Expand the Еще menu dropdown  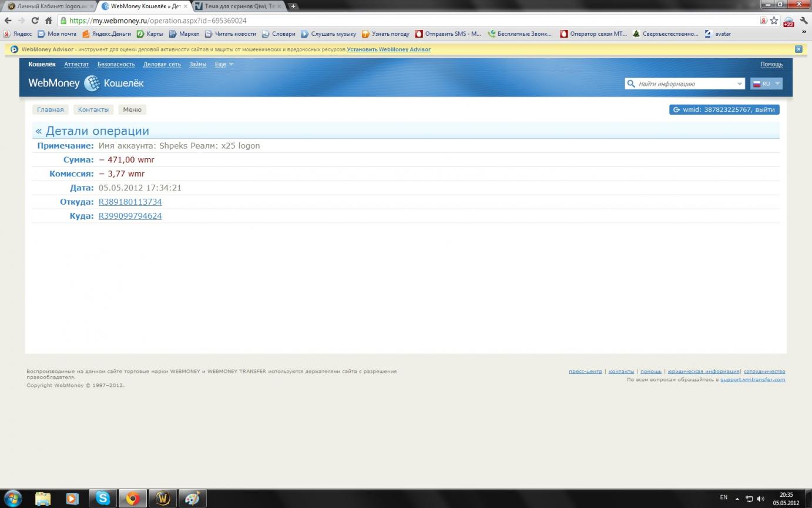tap(224, 64)
